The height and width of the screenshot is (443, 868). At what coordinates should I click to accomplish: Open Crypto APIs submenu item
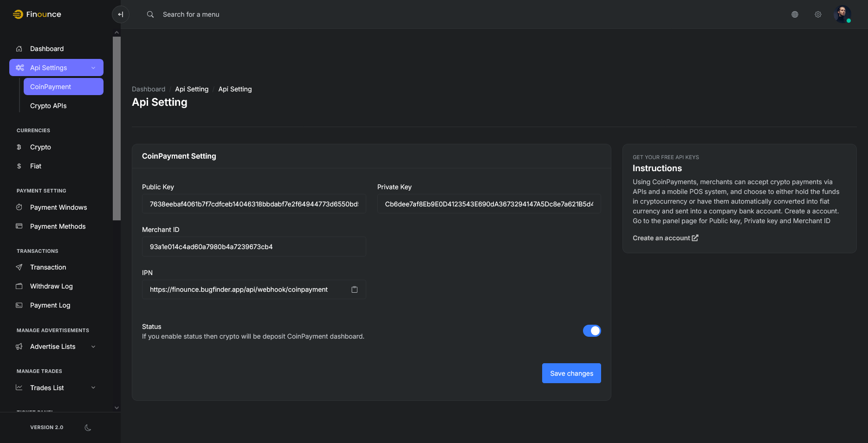(64, 106)
